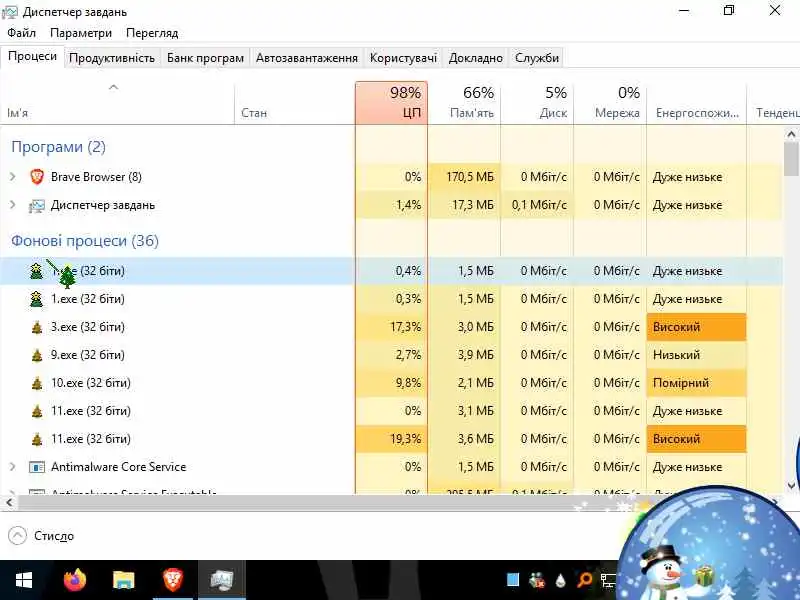
Task: Select the Процеси tab
Action: [x=32, y=56]
